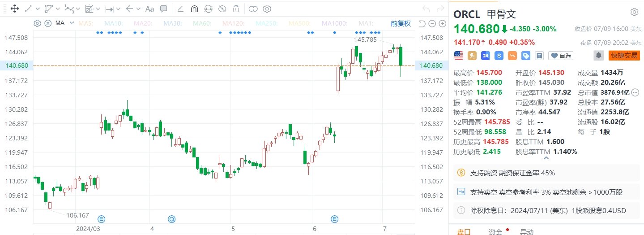
Task: Switch to the 资金 tab
Action: click(495, 231)
